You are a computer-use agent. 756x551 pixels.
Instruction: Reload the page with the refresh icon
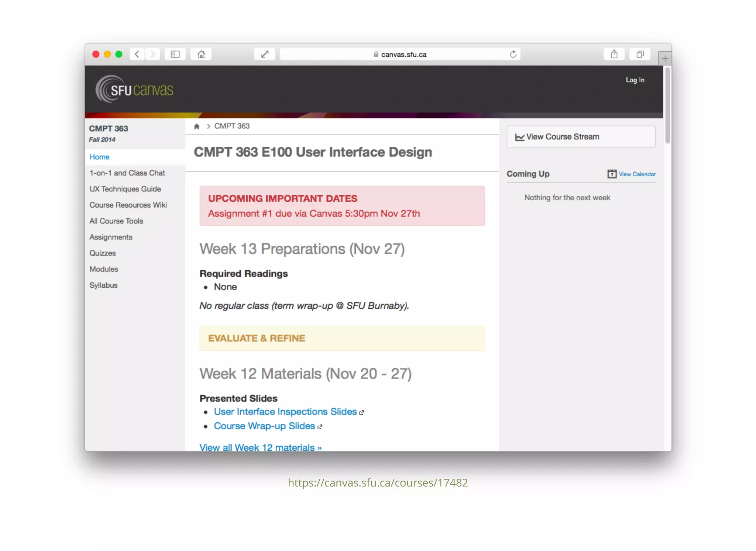click(x=513, y=54)
